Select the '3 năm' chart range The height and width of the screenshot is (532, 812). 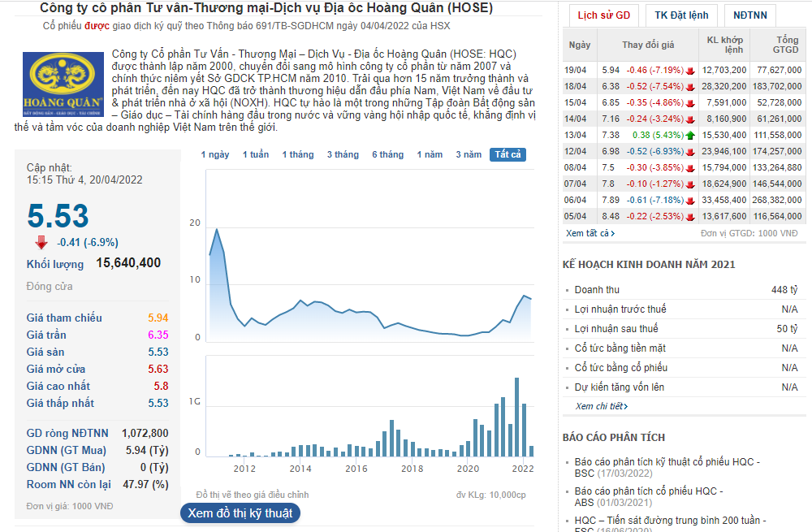(469, 154)
